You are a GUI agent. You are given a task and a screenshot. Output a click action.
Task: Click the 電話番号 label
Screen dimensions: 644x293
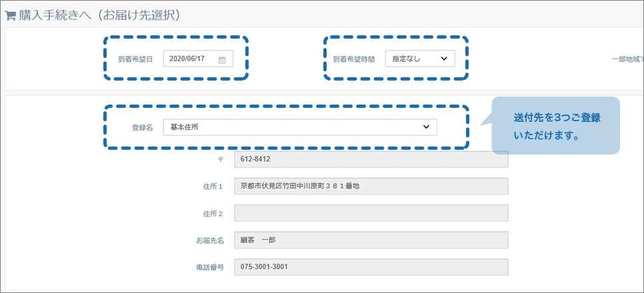(209, 267)
